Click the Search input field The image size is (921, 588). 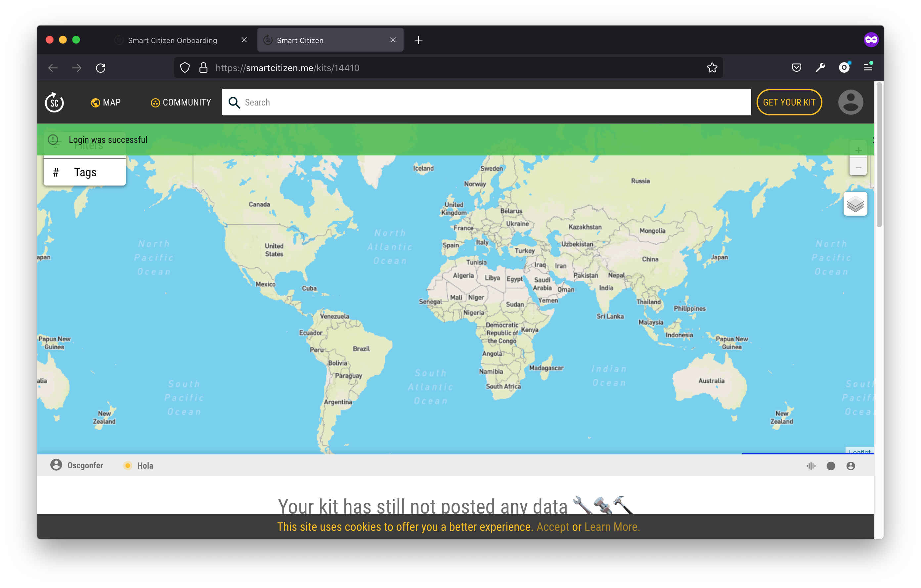(486, 103)
